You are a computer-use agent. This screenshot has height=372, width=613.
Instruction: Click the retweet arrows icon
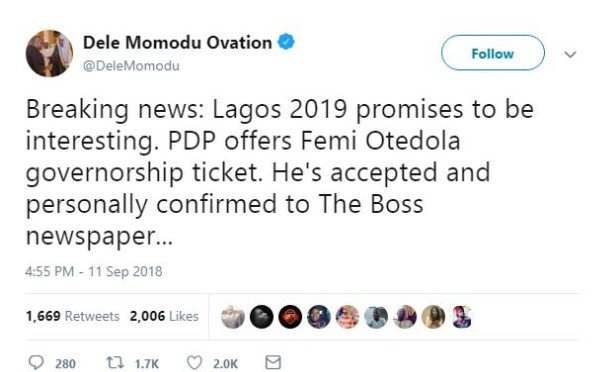pyautogui.click(x=115, y=363)
